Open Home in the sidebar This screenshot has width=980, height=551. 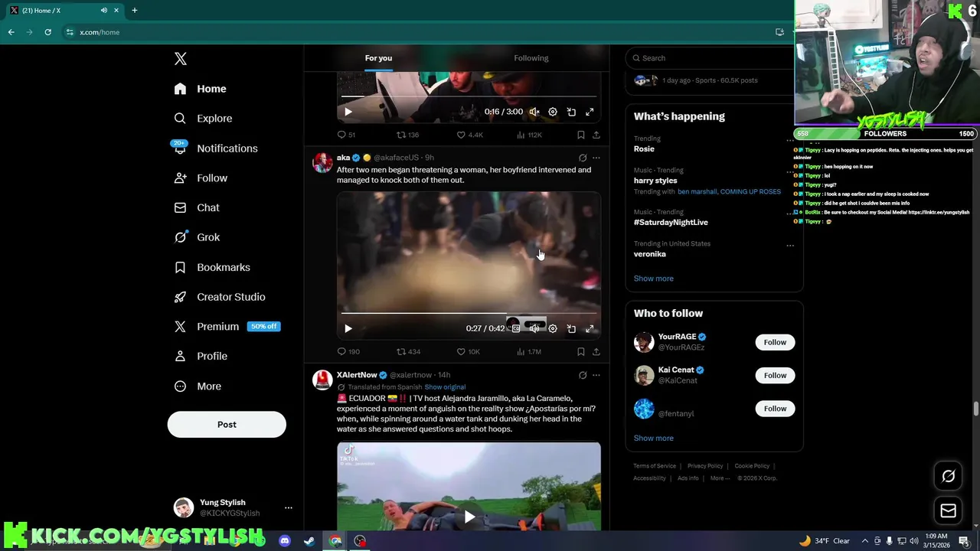click(200, 89)
